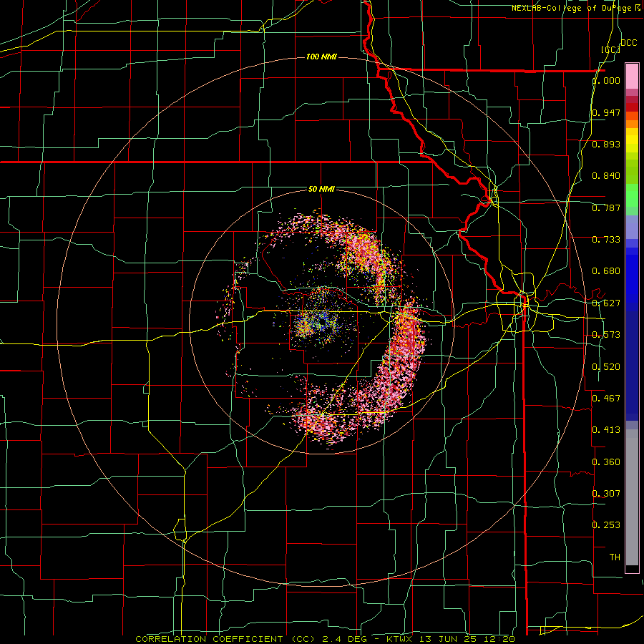Click the 0.360 scale value
The height and width of the screenshot is (644, 644).
pyautogui.click(x=606, y=462)
